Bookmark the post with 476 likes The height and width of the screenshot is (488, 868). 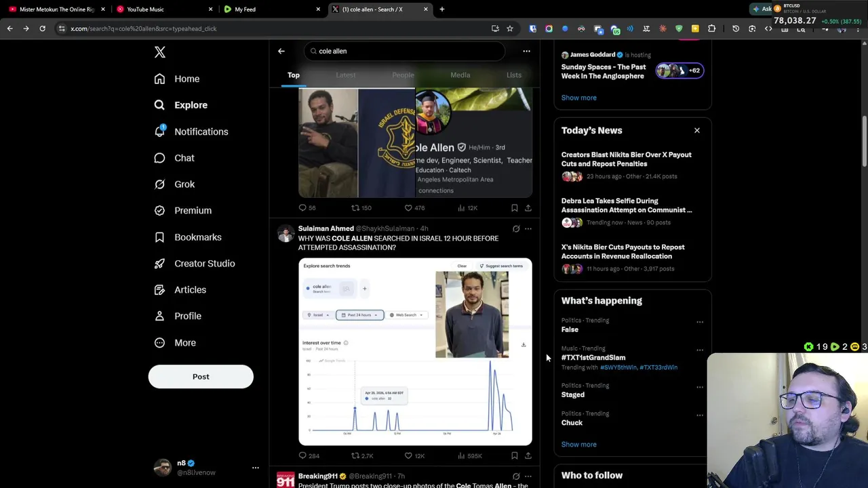pyautogui.click(x=515, y=208)
